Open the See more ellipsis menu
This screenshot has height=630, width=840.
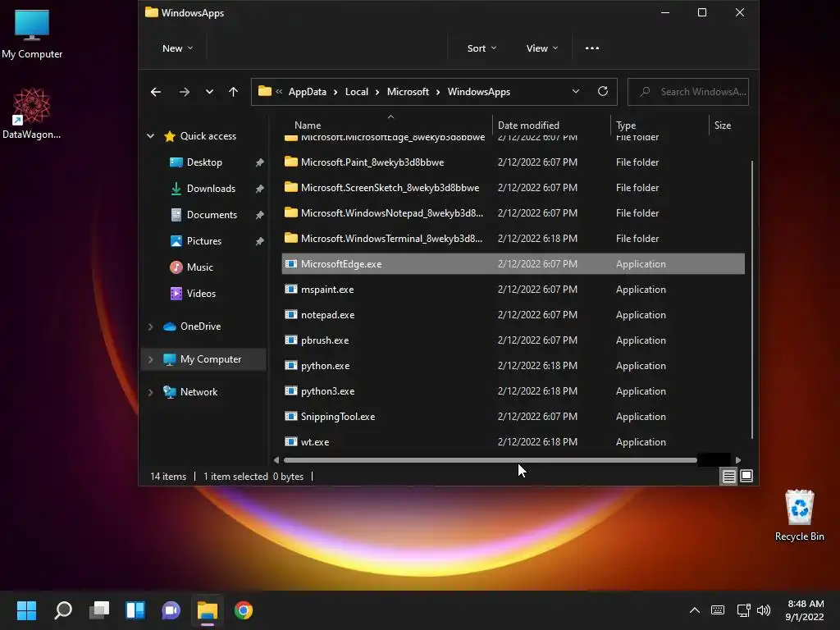[592, 48]
